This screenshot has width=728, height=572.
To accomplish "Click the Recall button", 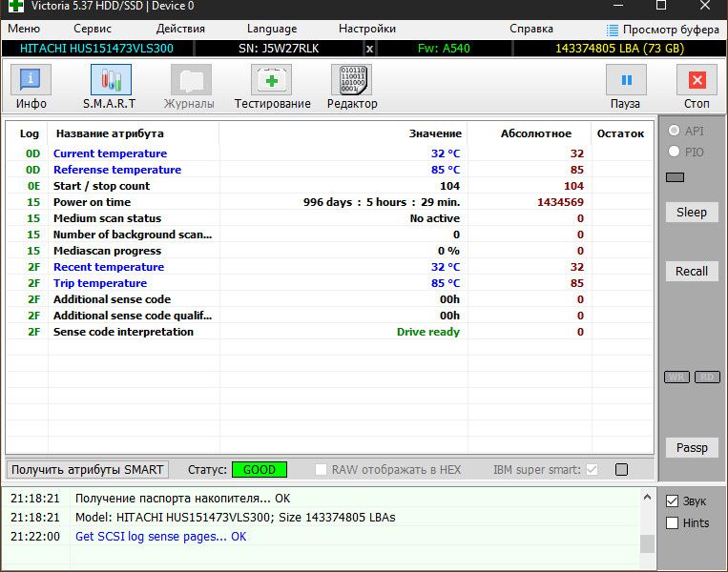I will click(x=692, y=271).
